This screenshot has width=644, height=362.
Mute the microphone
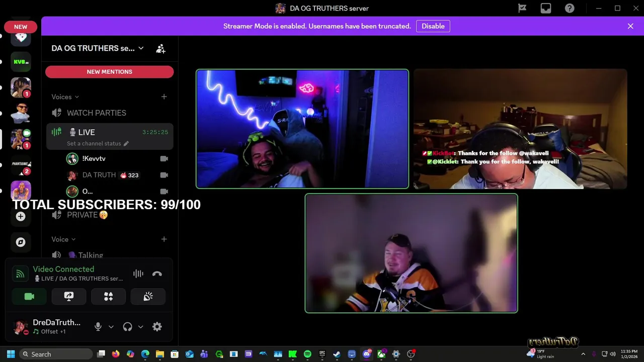98,327
